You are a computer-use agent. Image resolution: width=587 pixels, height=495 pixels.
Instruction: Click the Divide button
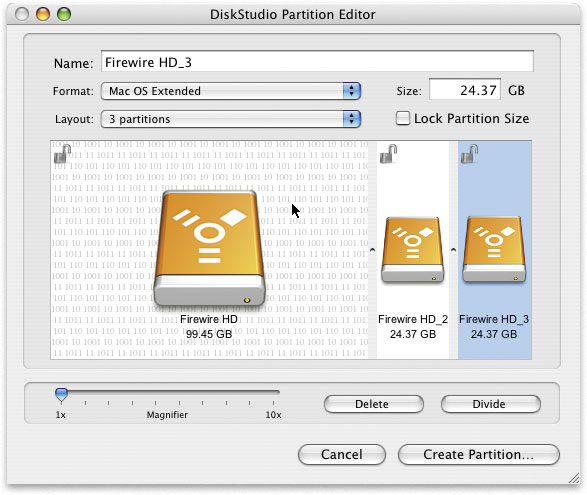coord(490,404)
